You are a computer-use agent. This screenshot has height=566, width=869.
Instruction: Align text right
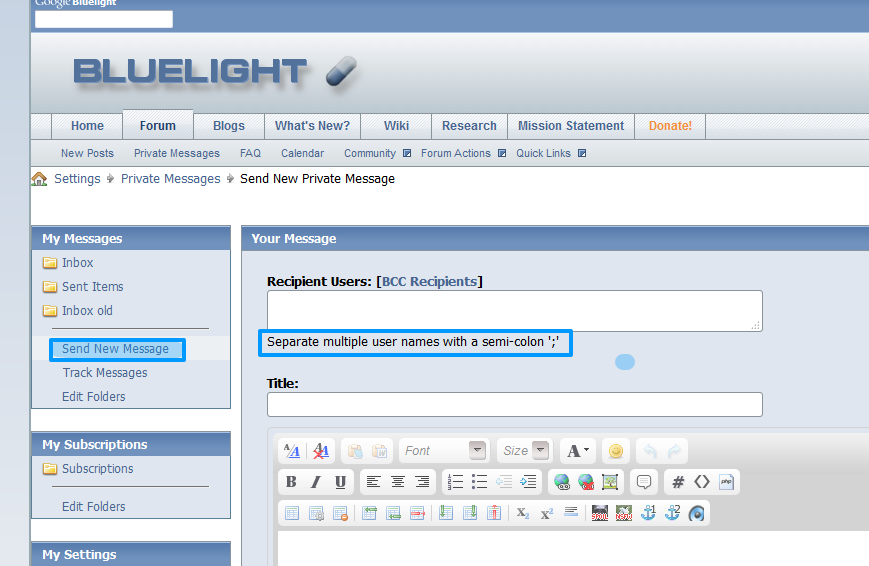[x=422, y=482]
